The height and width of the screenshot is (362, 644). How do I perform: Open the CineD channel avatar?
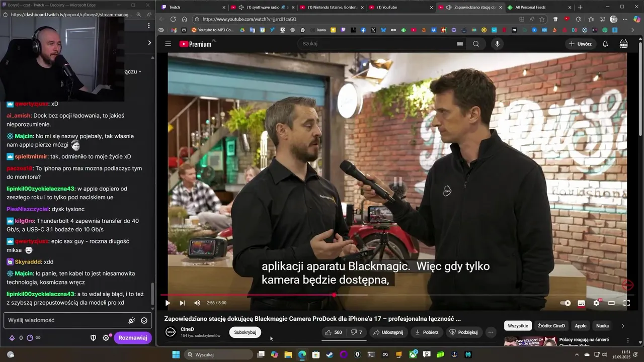pos(171,332)
